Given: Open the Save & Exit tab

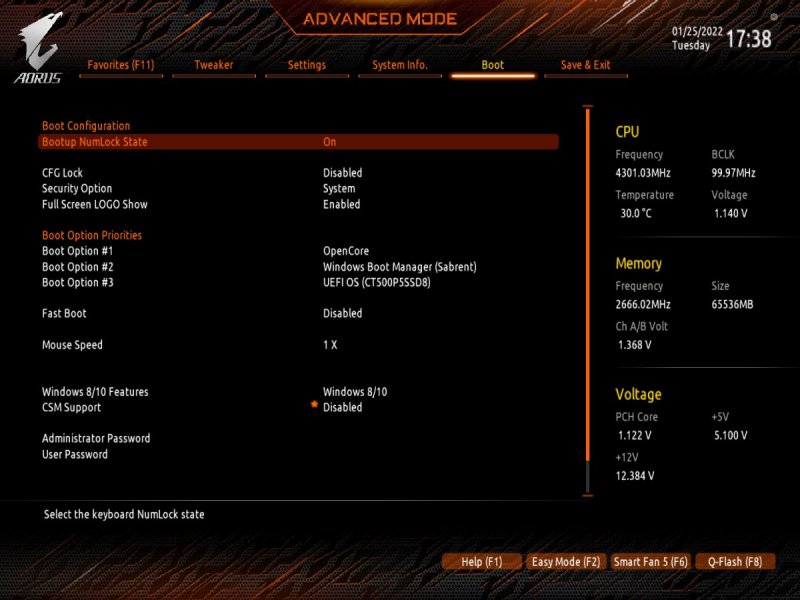Looking at the screenshot, I should (586, 65).
